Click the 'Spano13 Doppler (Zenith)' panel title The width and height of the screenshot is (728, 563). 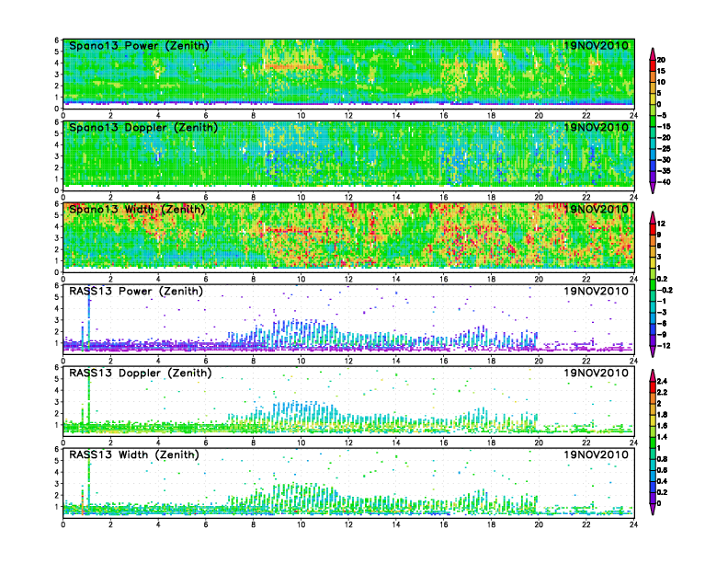(143, 127)
